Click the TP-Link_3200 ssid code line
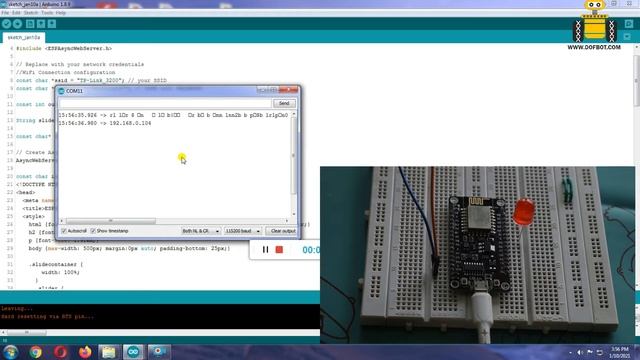 (91, 80)
